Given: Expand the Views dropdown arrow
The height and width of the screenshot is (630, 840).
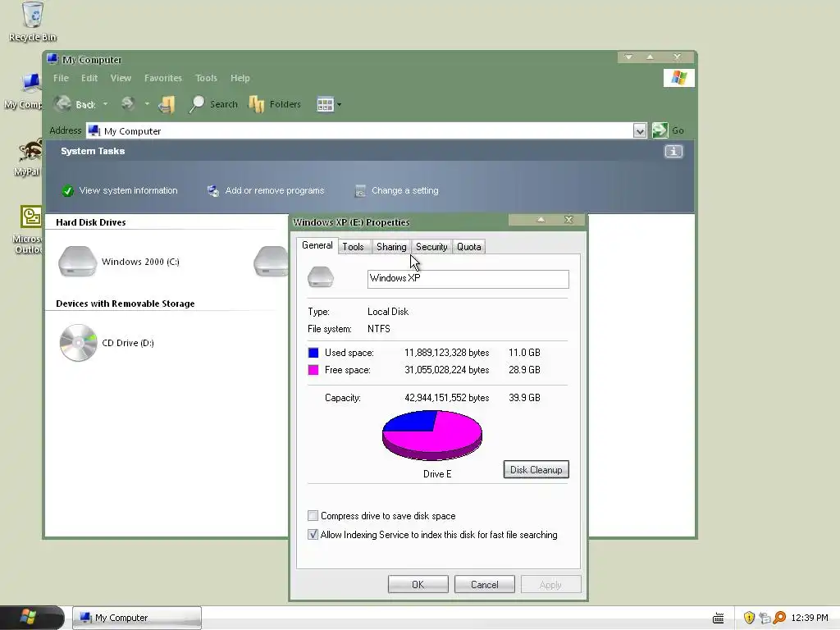Looking at the screenshot, I should [339, 104].
